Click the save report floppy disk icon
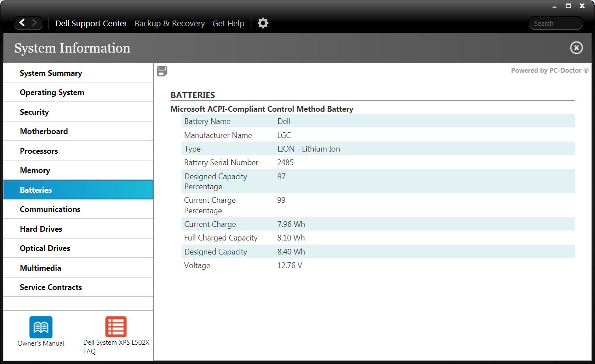This screenshot has height=364, width=595. [x=162, y=71]
